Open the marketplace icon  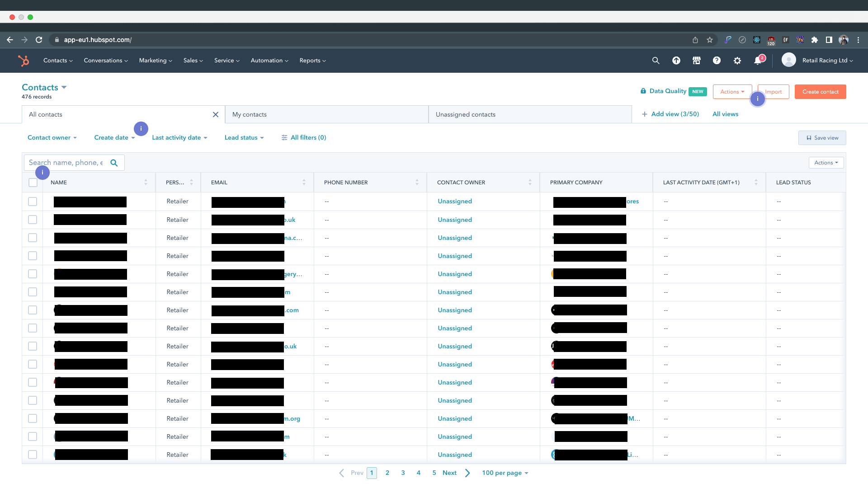(x=697, y=61)
